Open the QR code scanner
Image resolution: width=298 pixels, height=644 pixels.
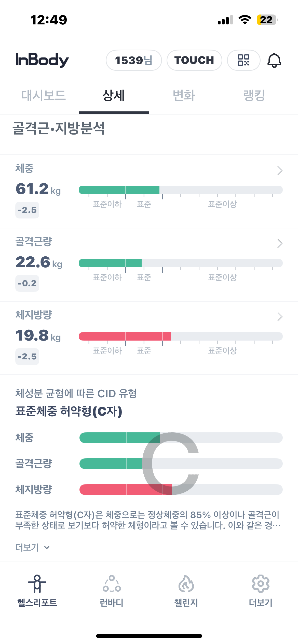click(243, 60)
